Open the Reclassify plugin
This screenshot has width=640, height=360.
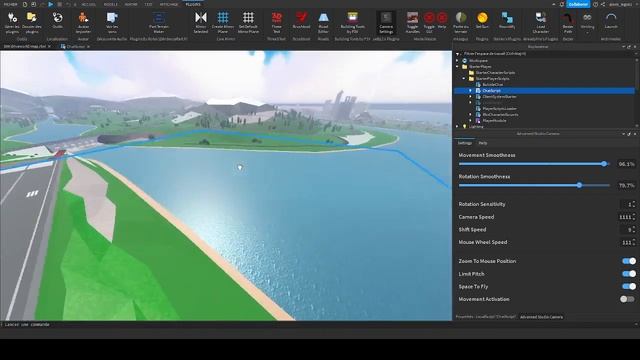point(507,20)
